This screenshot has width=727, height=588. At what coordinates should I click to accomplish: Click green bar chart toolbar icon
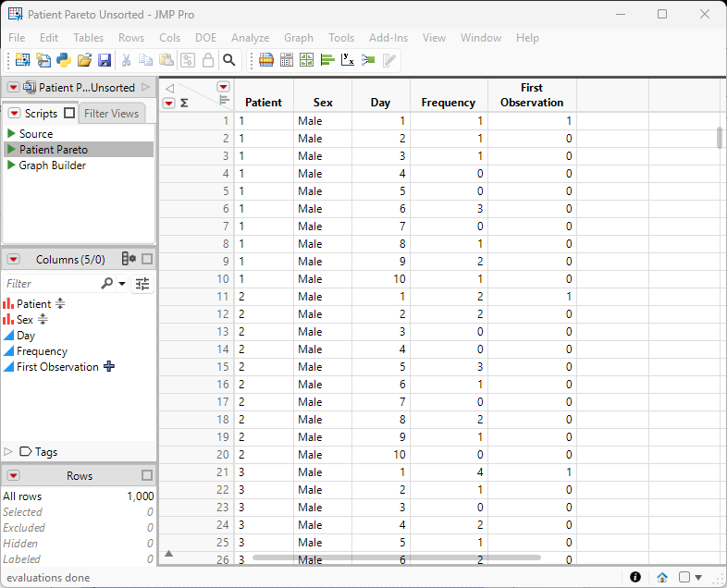[x=327, y=60]
